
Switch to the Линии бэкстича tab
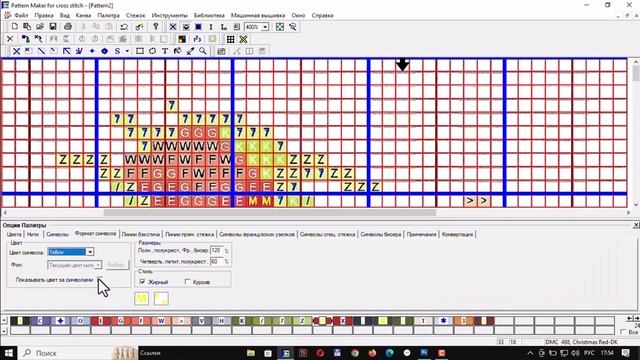(140, 234)
